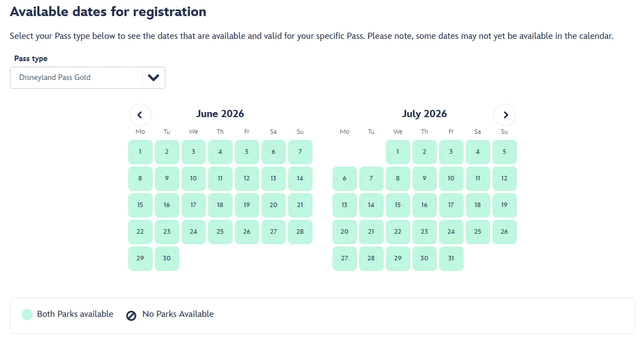Pick July 4 in the July calendar
Viewport: 644px width, 343px height.
tap(478, 152)
